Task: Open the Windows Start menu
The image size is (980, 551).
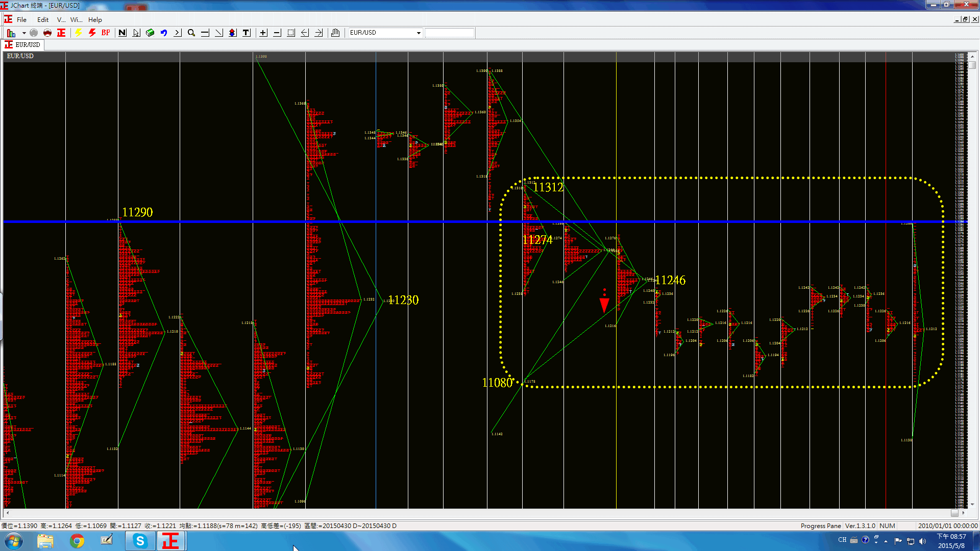Action: (x=14, y=541)
